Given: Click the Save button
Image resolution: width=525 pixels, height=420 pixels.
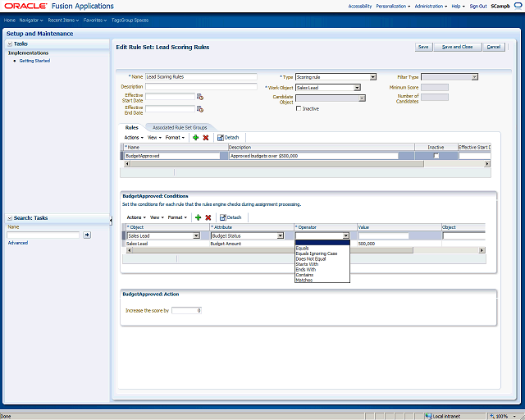Looking at the screenshot, I should click(x=423, y=47).
